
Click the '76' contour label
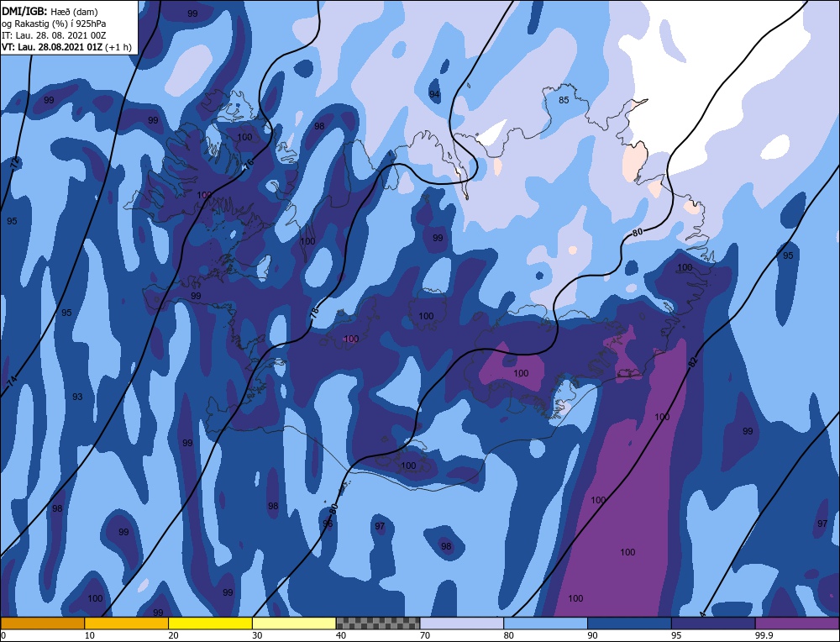point(248,166)
